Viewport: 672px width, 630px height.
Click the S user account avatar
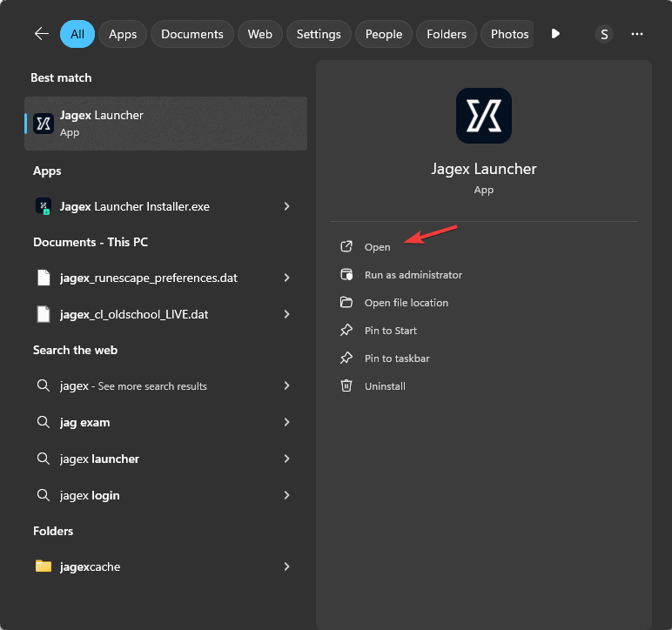[x=604, y=34]
